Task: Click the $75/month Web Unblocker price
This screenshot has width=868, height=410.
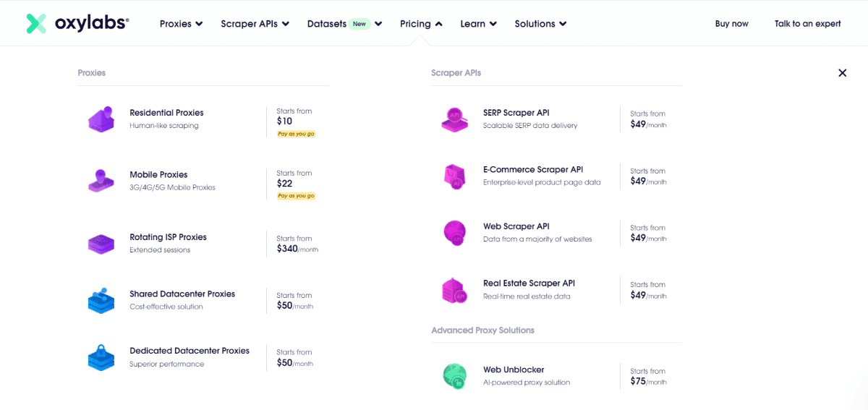Action: click(x=648, y=381)
